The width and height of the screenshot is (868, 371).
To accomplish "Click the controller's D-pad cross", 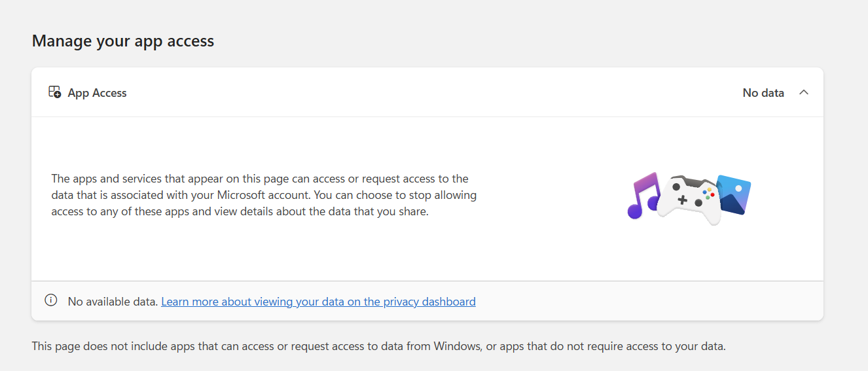I will (681, 200).
